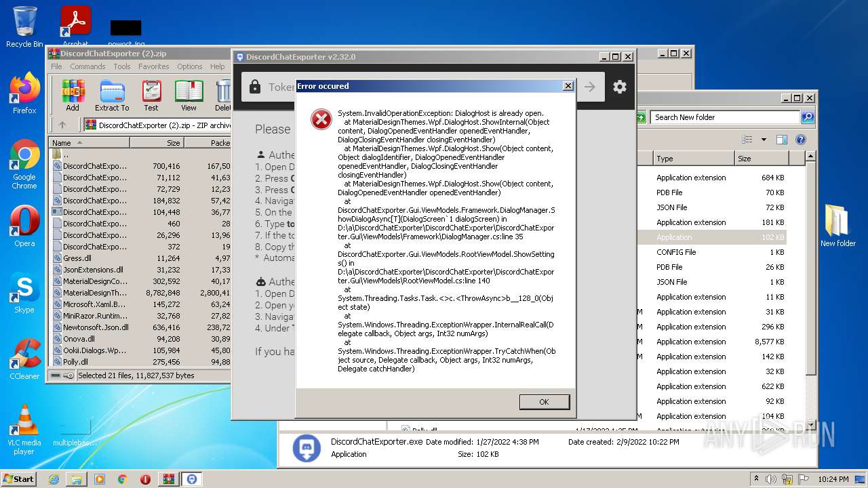Open Windows Media Player taskbar icon
This screenshot has height=488, width=868.
tap(100, 479)
